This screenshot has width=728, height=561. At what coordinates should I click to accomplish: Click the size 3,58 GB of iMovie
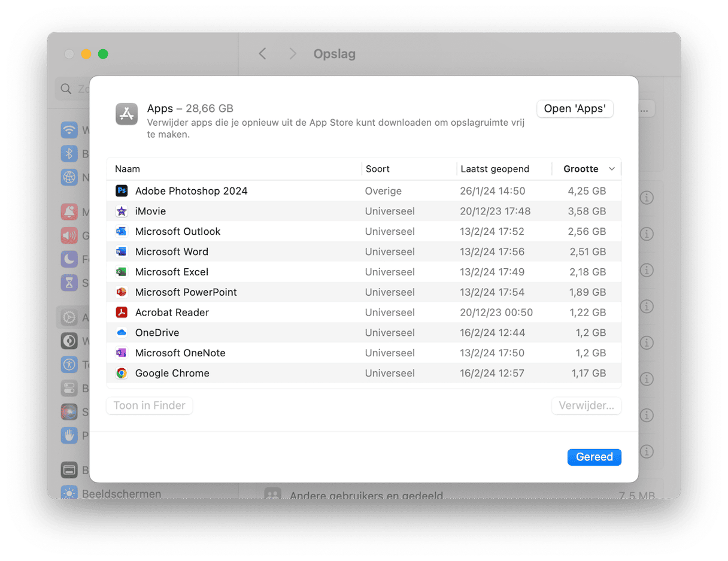click(587, 211)
